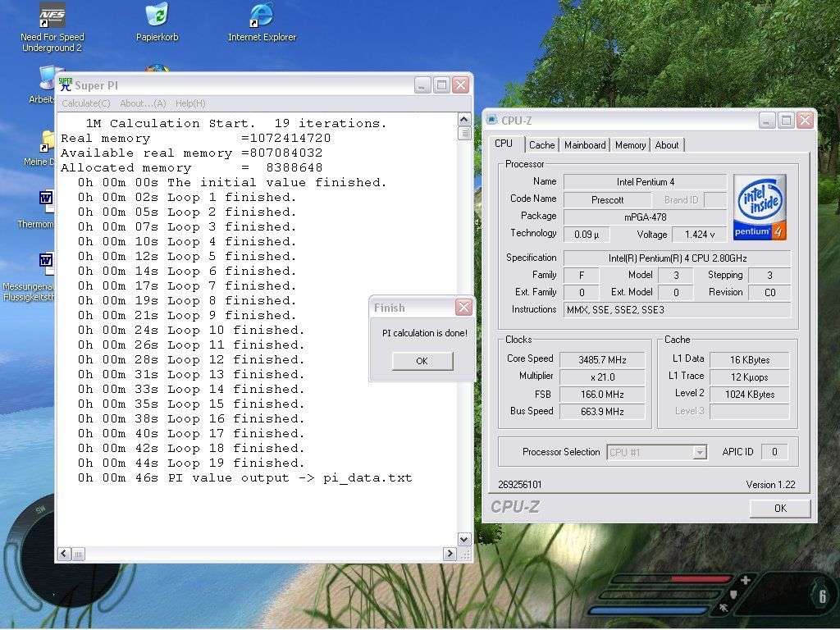The height and width of the screenshot is (630, 840).
Task: Click the Super PI horizontal scrollbar thumb
Action: click(78, 554)
